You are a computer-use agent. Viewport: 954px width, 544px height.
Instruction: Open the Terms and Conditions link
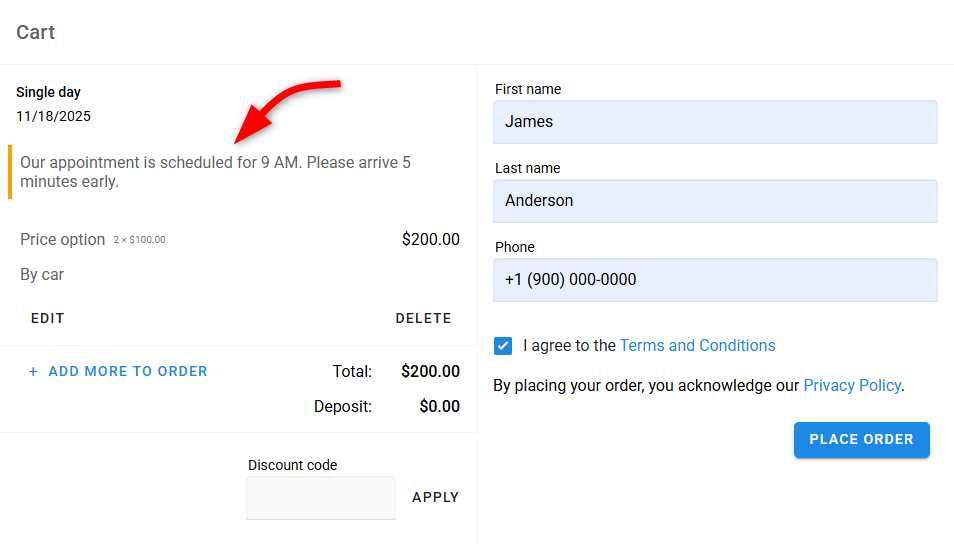(697, 346)
